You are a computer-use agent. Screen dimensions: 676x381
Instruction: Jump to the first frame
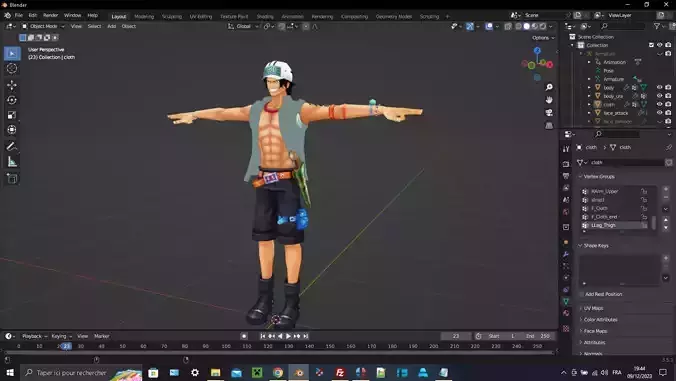[263, 336]
